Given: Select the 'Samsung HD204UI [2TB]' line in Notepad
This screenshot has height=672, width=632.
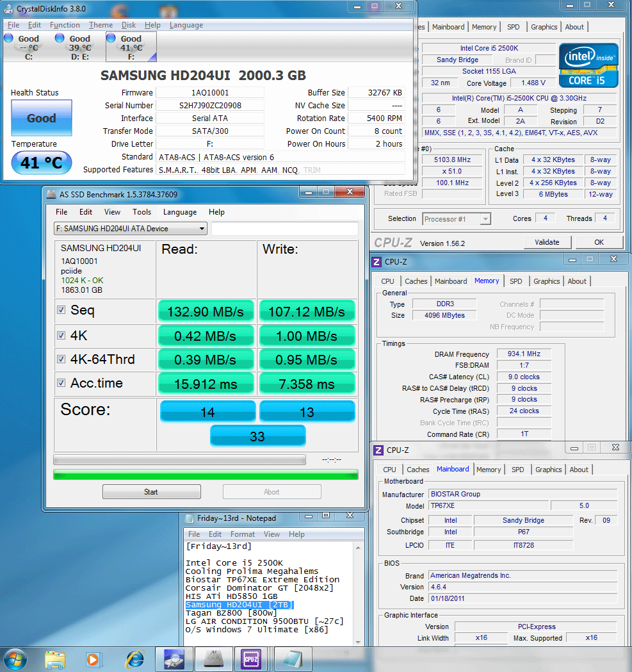Looking at the screenshot, I should pos(239,605).
